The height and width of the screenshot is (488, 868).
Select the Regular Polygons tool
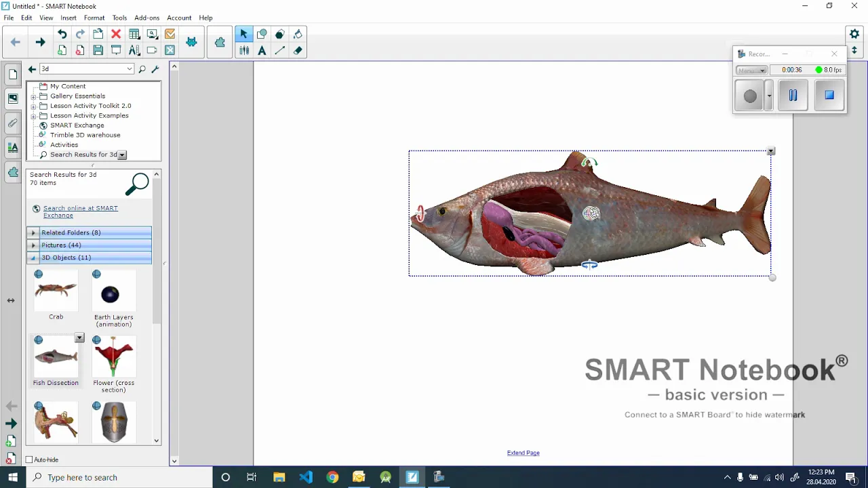pyautogui.click(x=279, y=34)
